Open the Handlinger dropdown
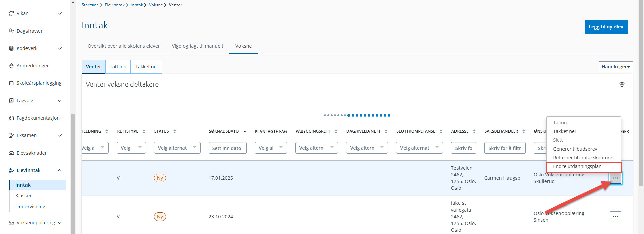Image resolution: width=644 pixels, height=234 pixels. tap(615, 67)
